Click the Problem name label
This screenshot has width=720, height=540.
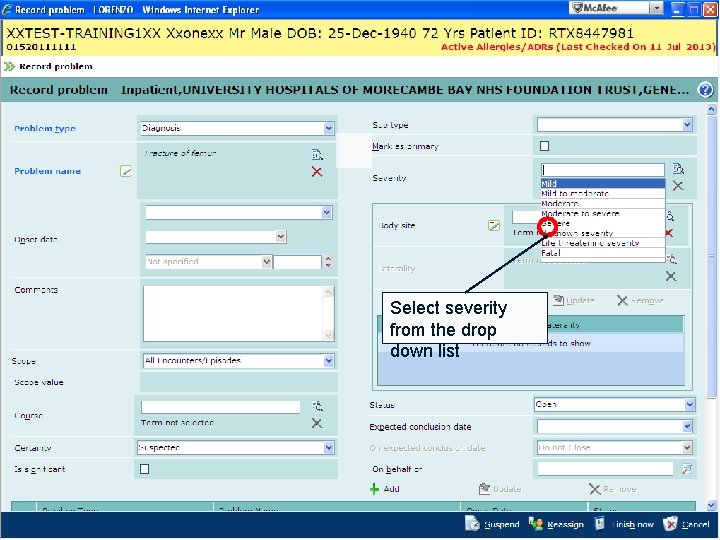[47, 171]
